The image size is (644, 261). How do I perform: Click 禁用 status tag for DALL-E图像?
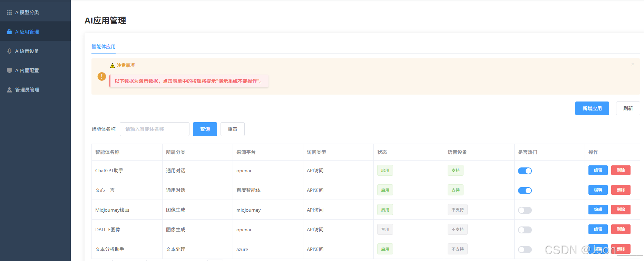[x=385, y=230]
